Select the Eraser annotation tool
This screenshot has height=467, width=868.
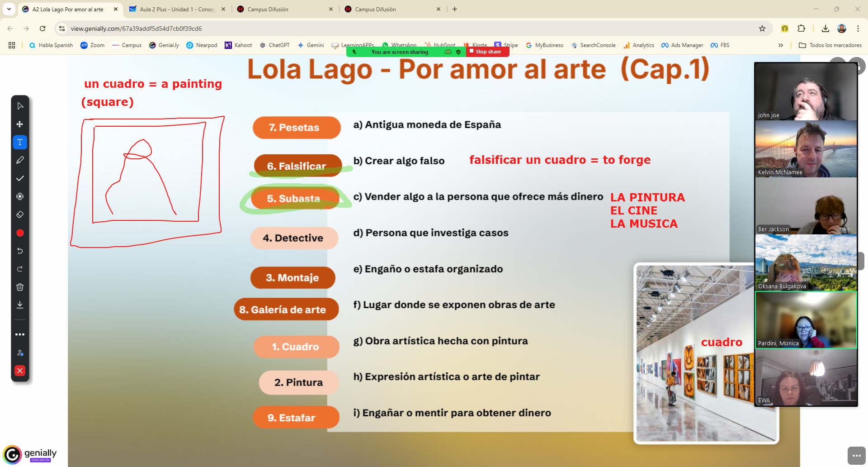(x=20, y=214)
